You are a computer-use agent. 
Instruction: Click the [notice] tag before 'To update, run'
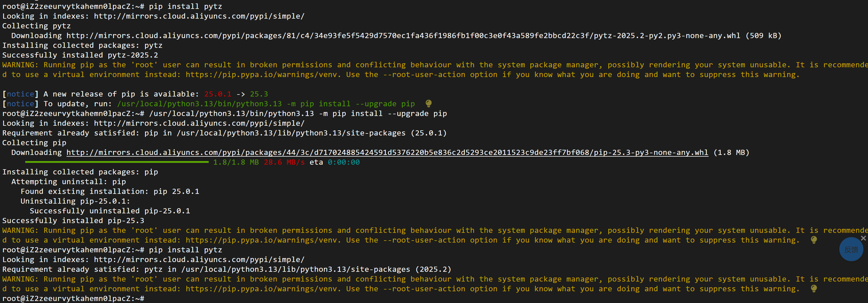pyautogui.click(x=20, y=104)
